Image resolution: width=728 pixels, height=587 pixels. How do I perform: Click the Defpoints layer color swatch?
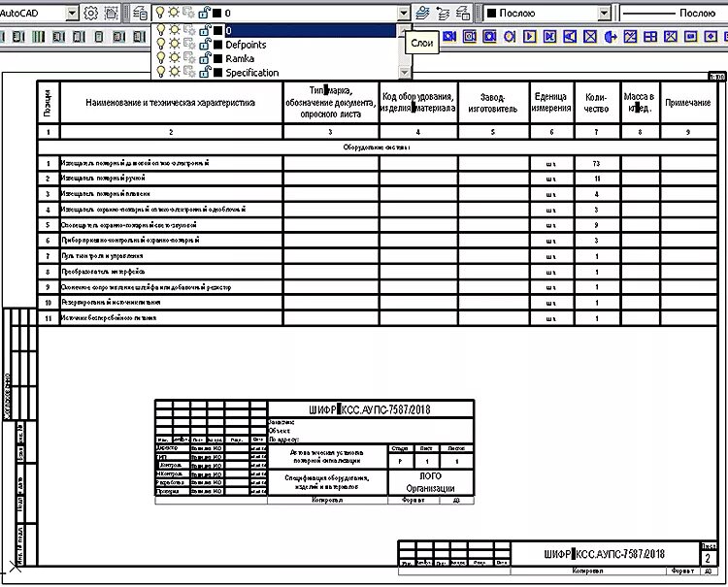(x=217, y=45)
